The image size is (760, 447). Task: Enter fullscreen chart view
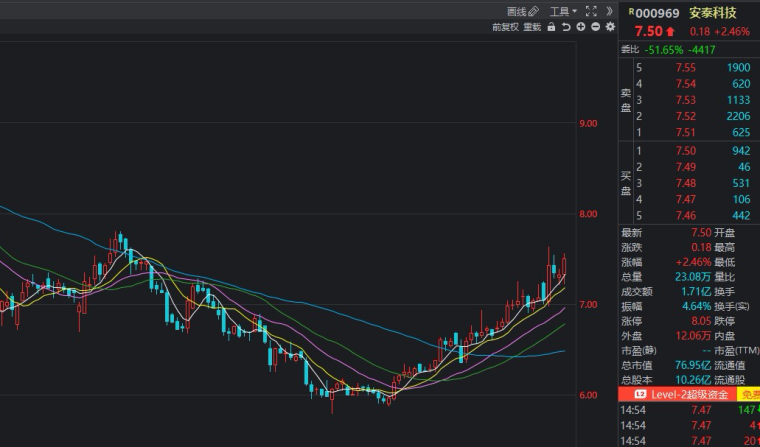point(591,12)
